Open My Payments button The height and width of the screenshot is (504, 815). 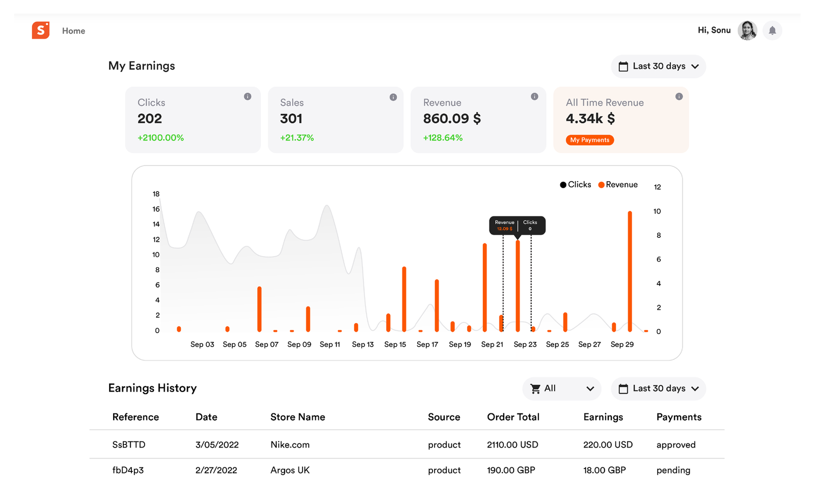point(589,140)
